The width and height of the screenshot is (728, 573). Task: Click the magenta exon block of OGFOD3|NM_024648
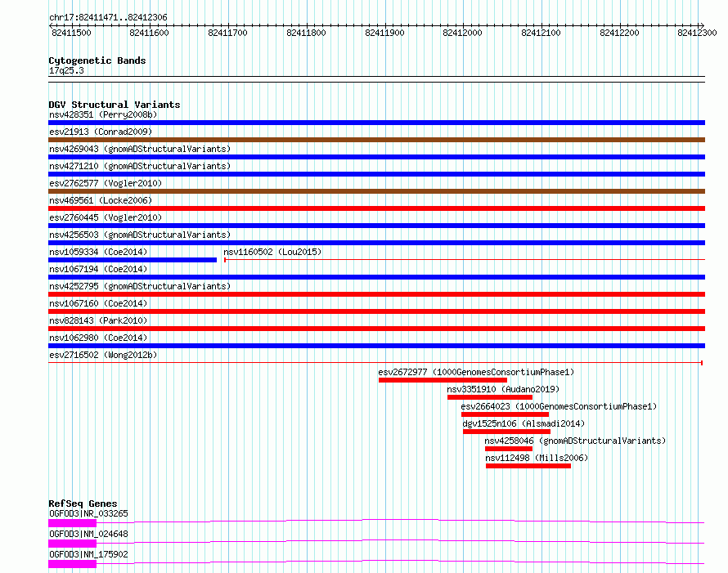point(73,544)
